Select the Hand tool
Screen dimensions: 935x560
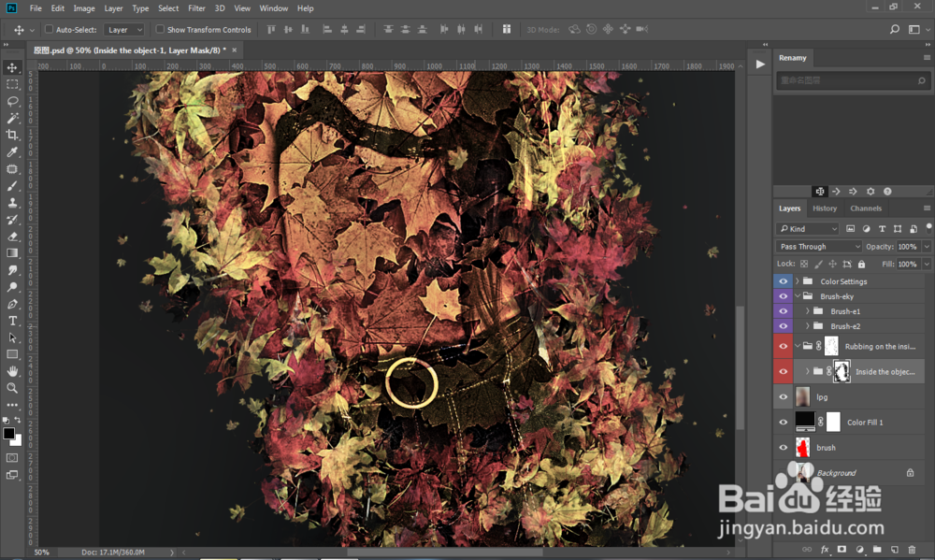click(x=12, y=371)
